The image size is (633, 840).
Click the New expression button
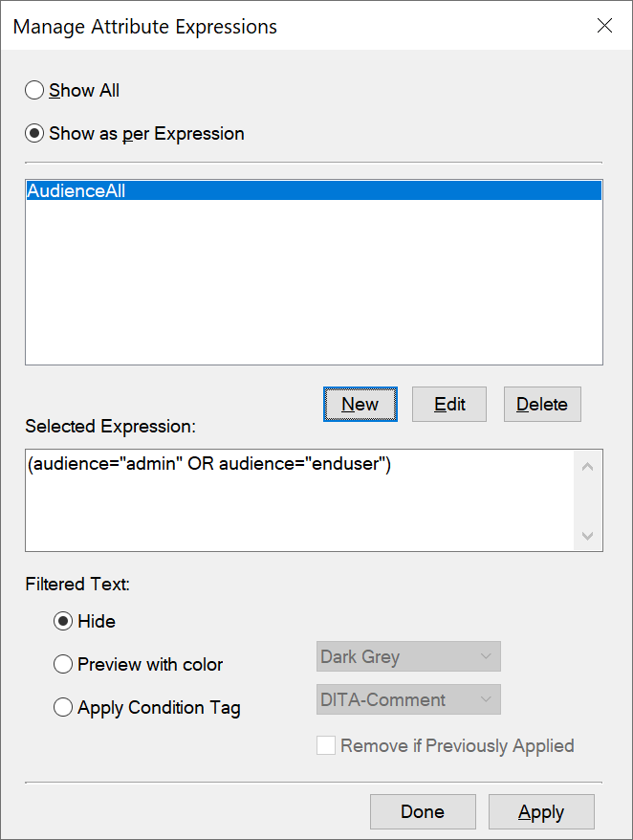pos(360,404)
